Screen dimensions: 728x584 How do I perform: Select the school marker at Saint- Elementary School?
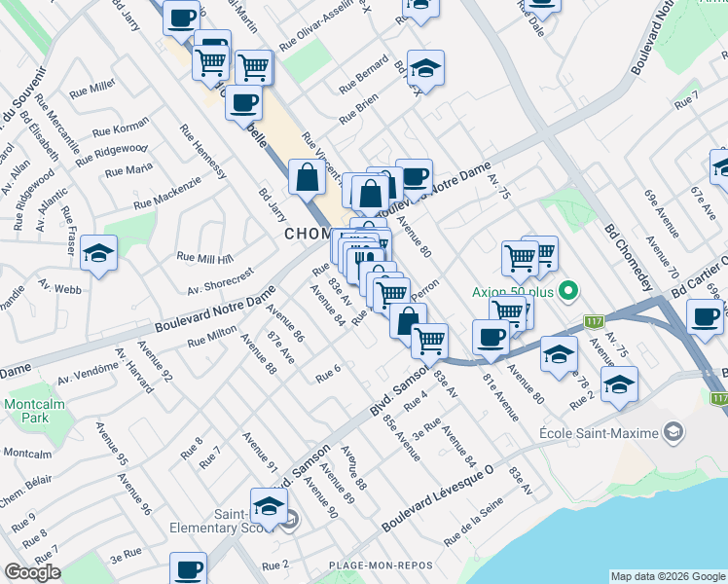tap(269, 507)
